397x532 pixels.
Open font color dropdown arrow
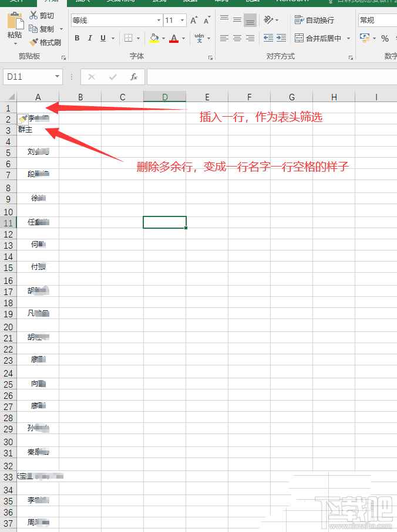(183, 38)
